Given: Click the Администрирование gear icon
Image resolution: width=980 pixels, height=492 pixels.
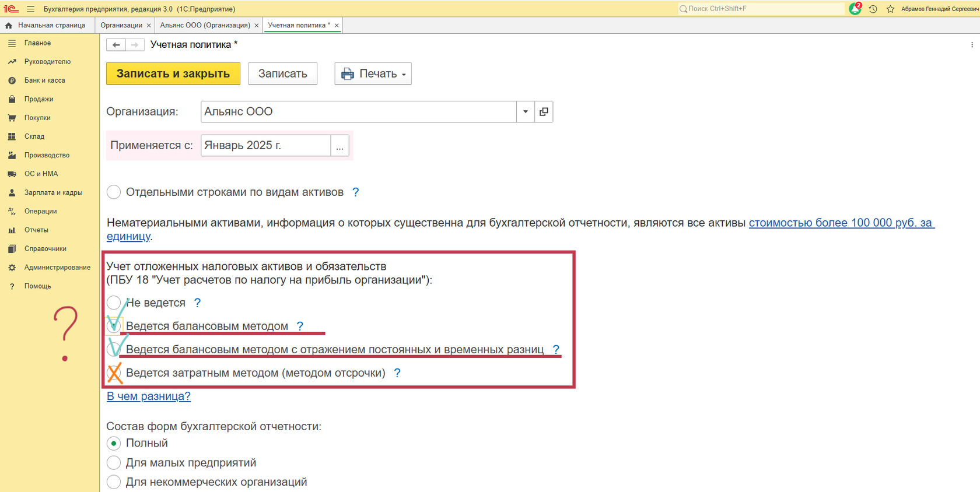Looking at the screenshot, I should (x=12, y=268).
